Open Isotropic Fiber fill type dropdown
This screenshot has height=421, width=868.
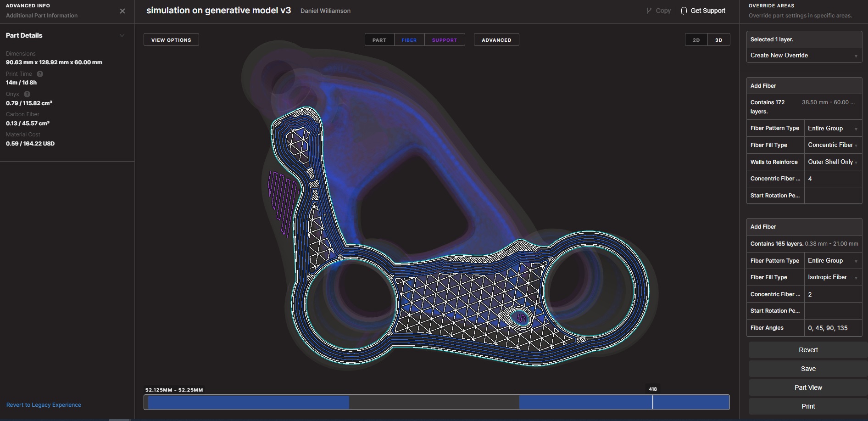[832, 277]
